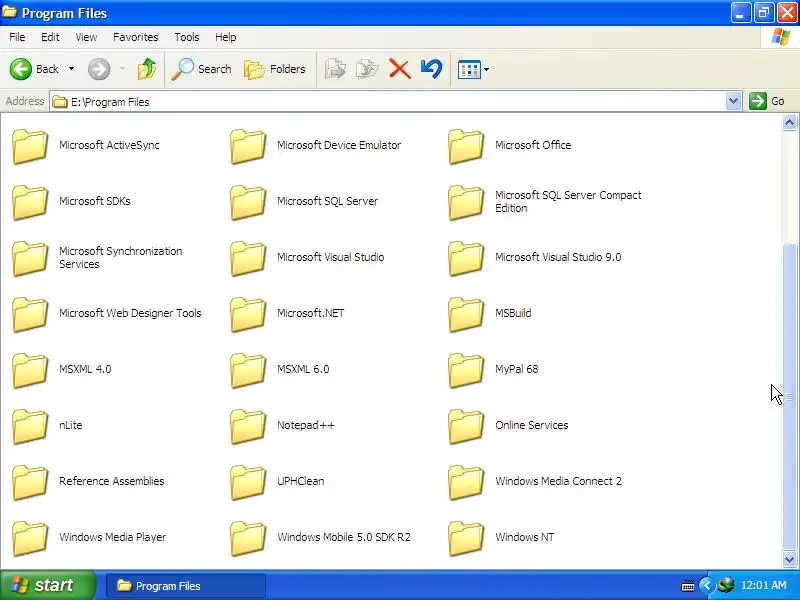Click the on-screen keyboard tray icon
The height and width of the screenshot is (600, 800).
click(688, 586)
